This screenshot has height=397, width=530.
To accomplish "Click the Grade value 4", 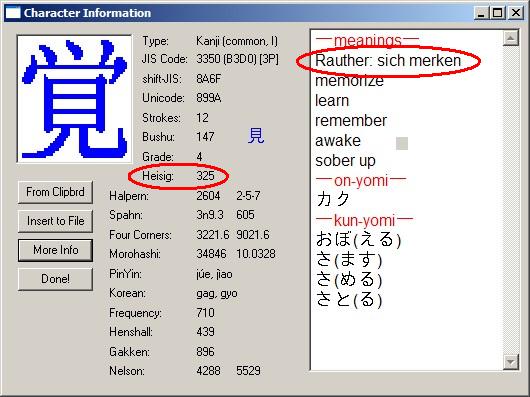I will coord(199,156).
